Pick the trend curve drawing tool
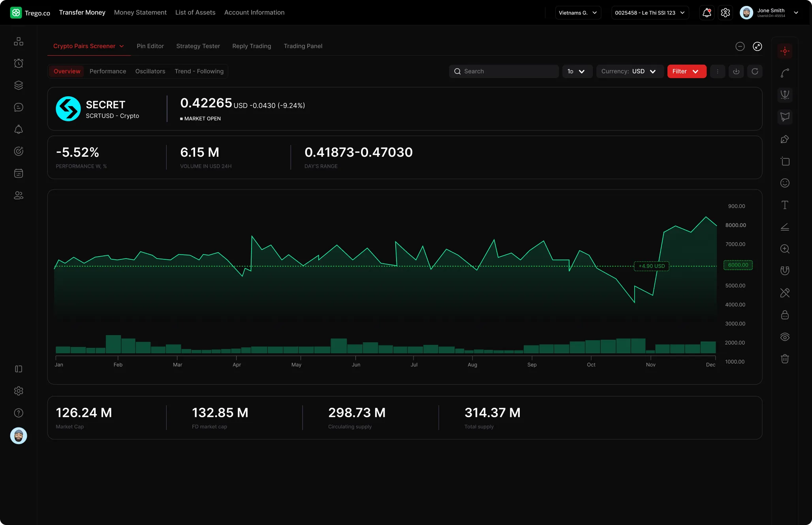The height and width of the screenshot is (525, 812). click(x=785, y=73)
